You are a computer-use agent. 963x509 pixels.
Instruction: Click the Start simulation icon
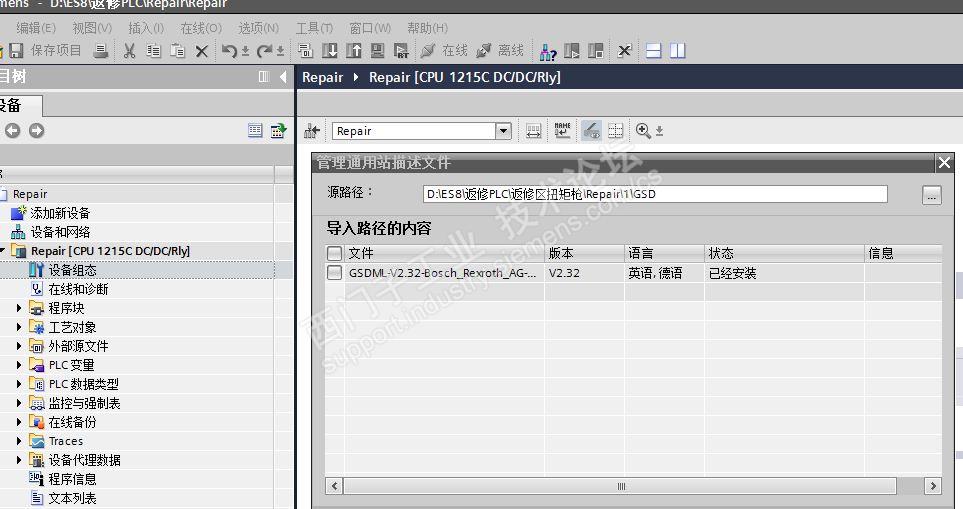(378, 51)
